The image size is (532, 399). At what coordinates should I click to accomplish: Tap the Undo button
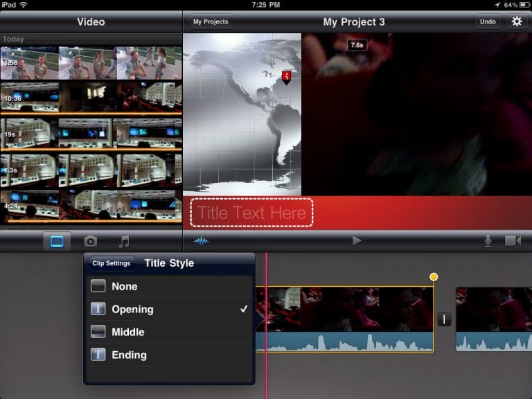(488, 21)
